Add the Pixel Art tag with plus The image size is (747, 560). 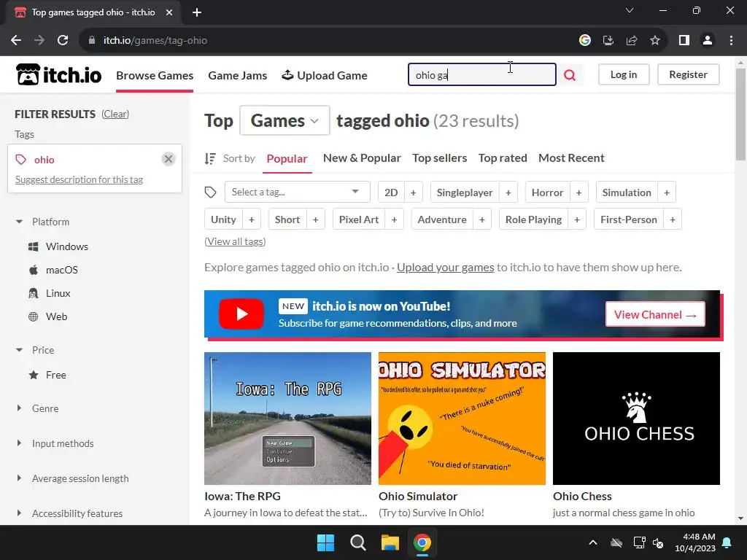point(394,219)
